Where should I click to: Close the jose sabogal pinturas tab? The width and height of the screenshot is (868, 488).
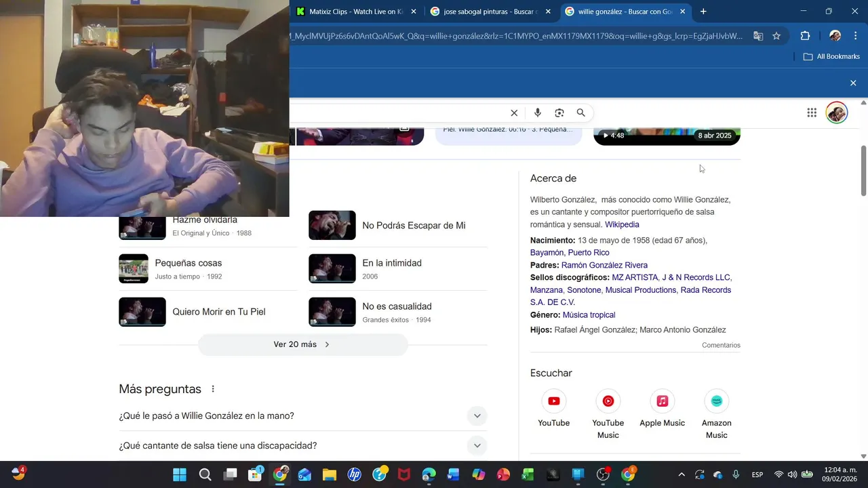pos(549,12)
